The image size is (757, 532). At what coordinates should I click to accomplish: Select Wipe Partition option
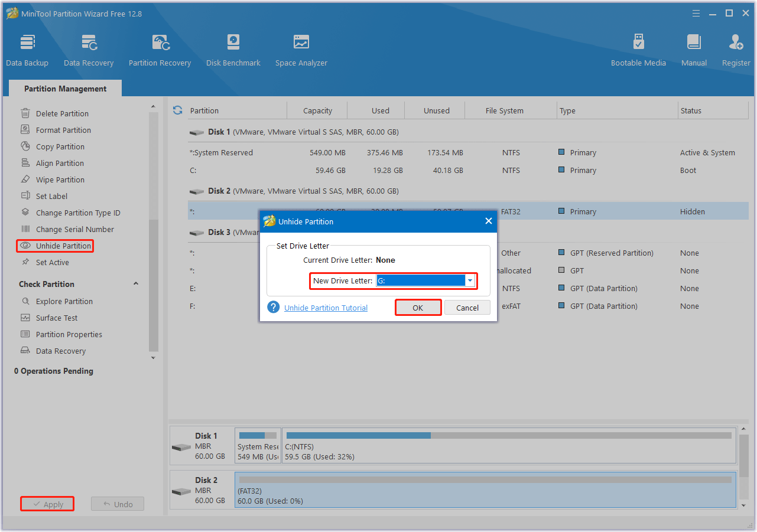pyautogui.click(x=60, y=180)
